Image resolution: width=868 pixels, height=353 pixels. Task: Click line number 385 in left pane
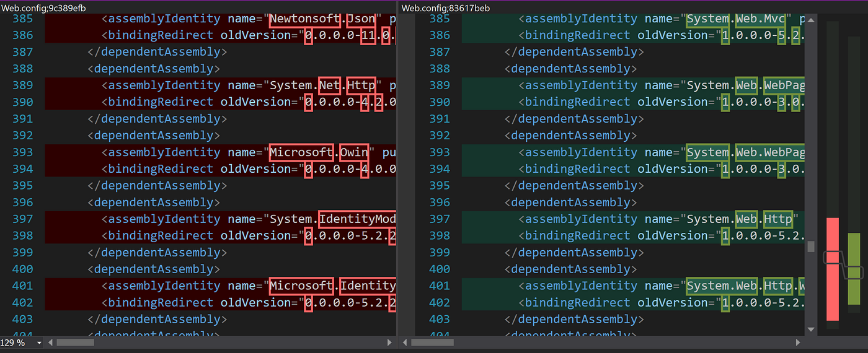23,19
